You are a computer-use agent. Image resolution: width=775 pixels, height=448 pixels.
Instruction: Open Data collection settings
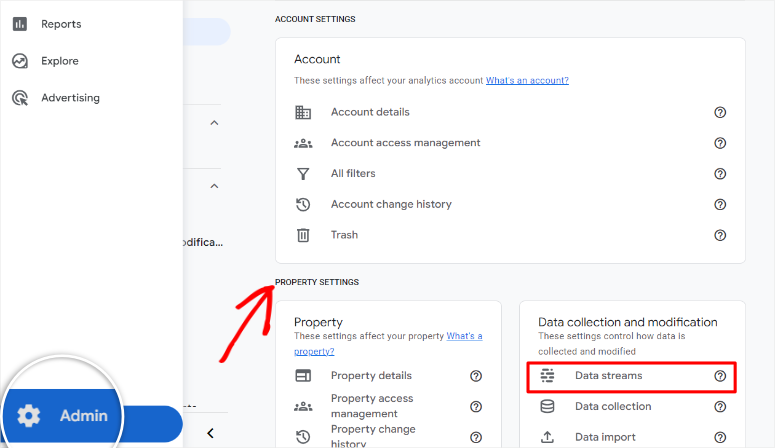pyautogui.click(x=613, y=406)
